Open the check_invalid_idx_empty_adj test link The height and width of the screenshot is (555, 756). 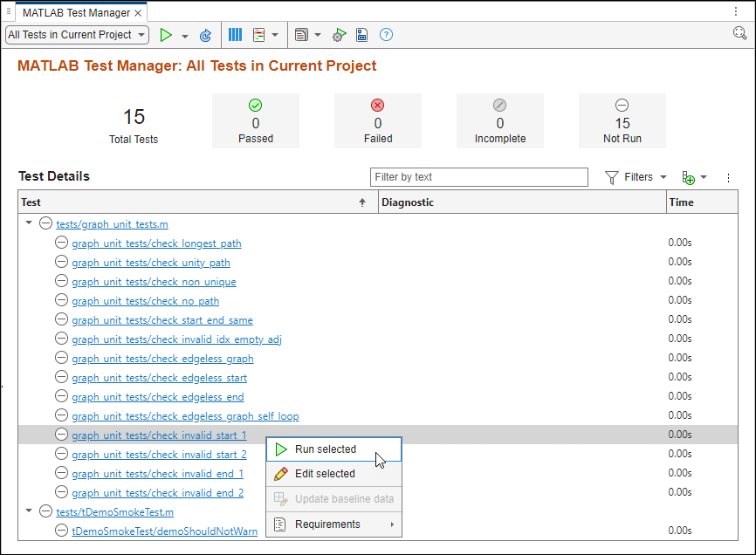[x=176, y=339]
